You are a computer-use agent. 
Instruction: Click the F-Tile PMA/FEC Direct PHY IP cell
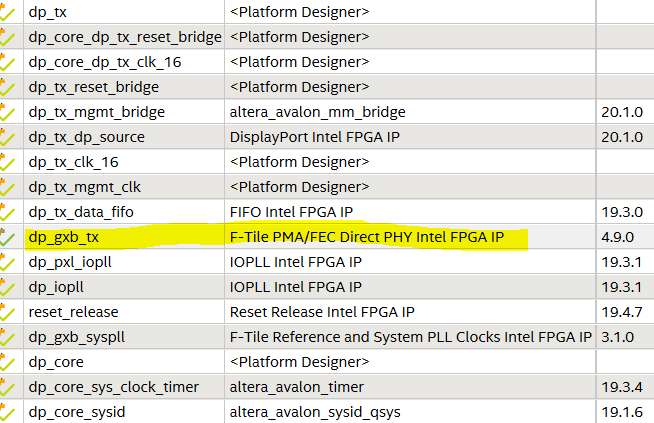click(366, 237)
